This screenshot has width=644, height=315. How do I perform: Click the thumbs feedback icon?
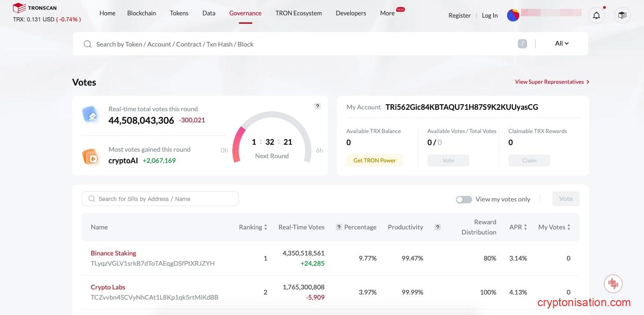(613, 283)
